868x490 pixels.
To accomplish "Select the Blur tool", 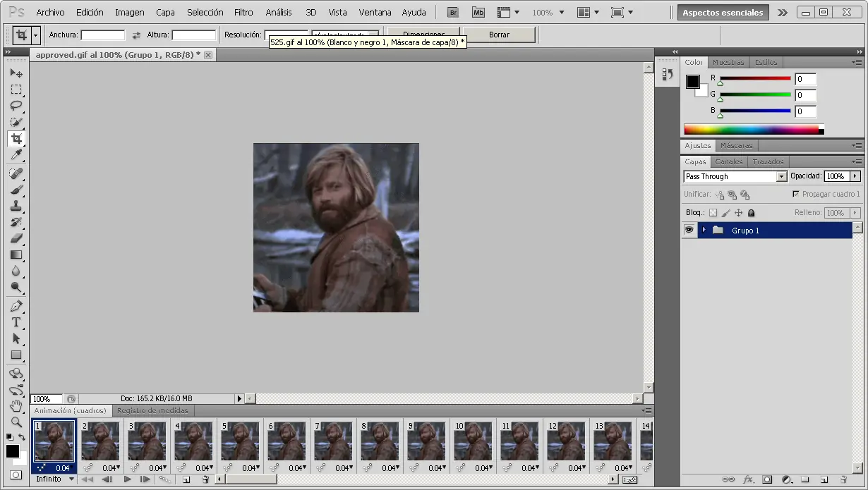I will (16, 271).
